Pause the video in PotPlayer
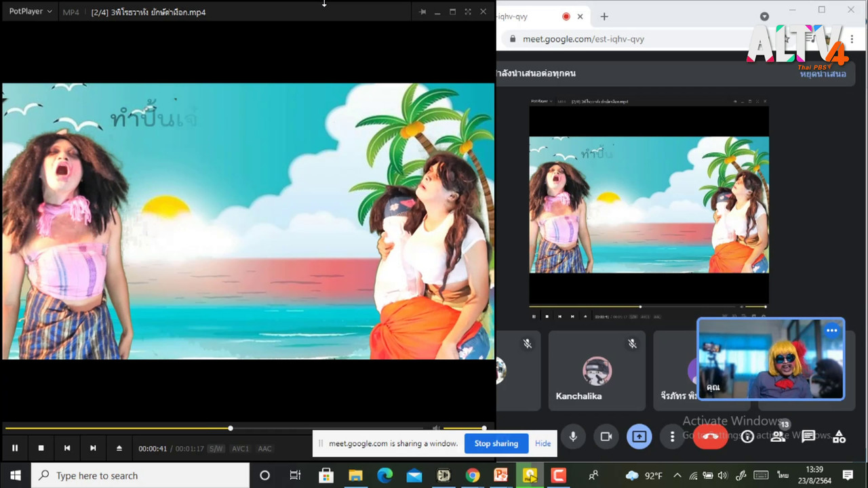The height and width of the screenshot is (488, 868). [15, 448]
